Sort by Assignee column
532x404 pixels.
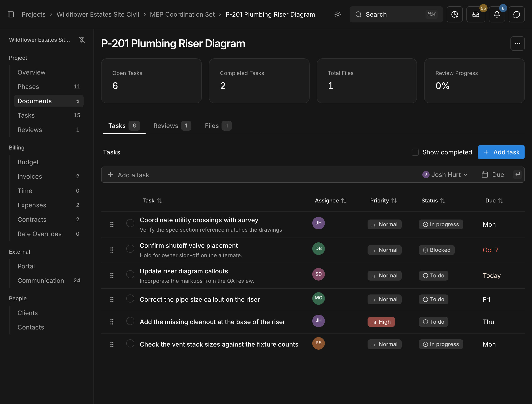click(330, 201)
